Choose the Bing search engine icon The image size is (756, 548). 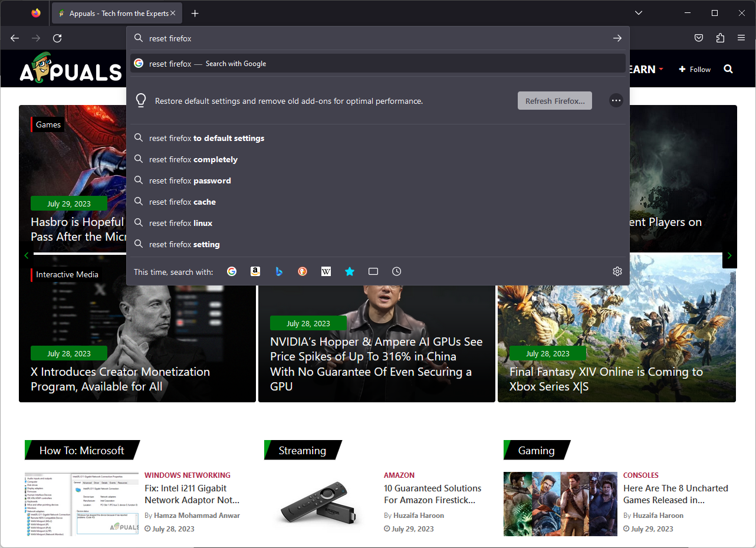(279, 271)
